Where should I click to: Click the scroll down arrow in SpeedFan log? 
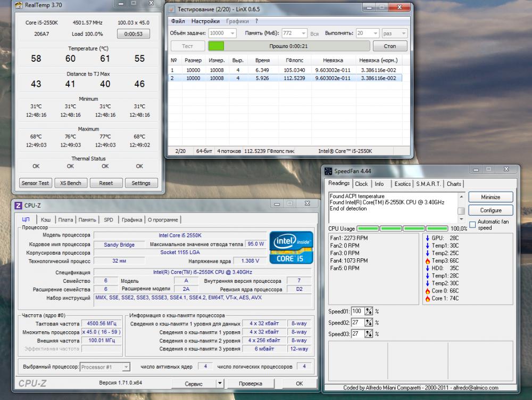(461, 219)
